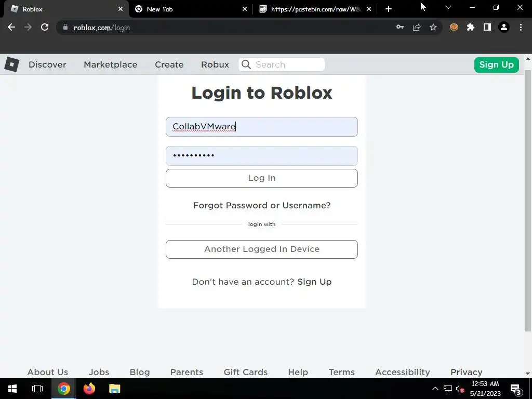Switch to the pastebin.com tab
This screenshot has width=532, height=399.
tap(315, 9)
